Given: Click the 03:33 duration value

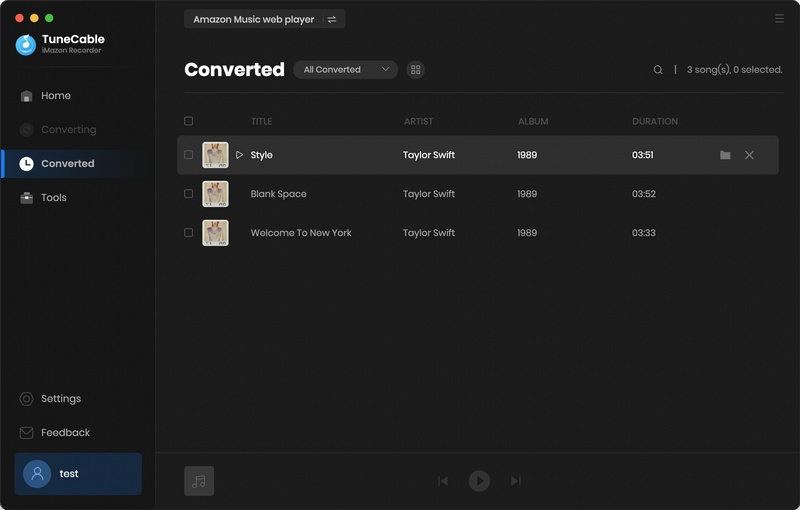Looking at the screenshot, I should [x=644, y=233].
